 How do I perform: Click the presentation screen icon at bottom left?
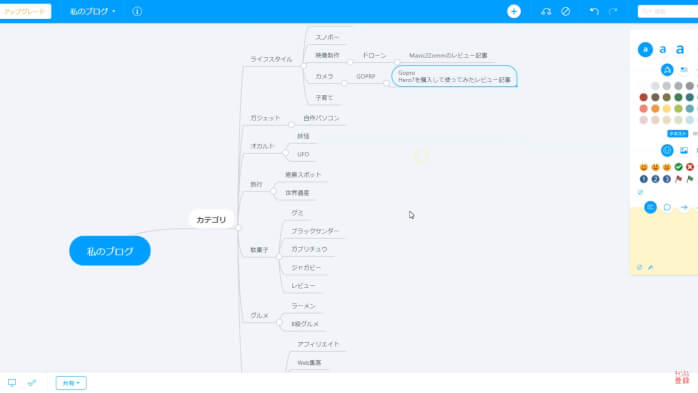(12, 382)
